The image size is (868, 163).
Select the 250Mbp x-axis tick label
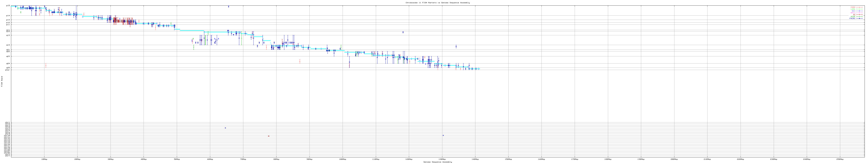pos(840,159)
